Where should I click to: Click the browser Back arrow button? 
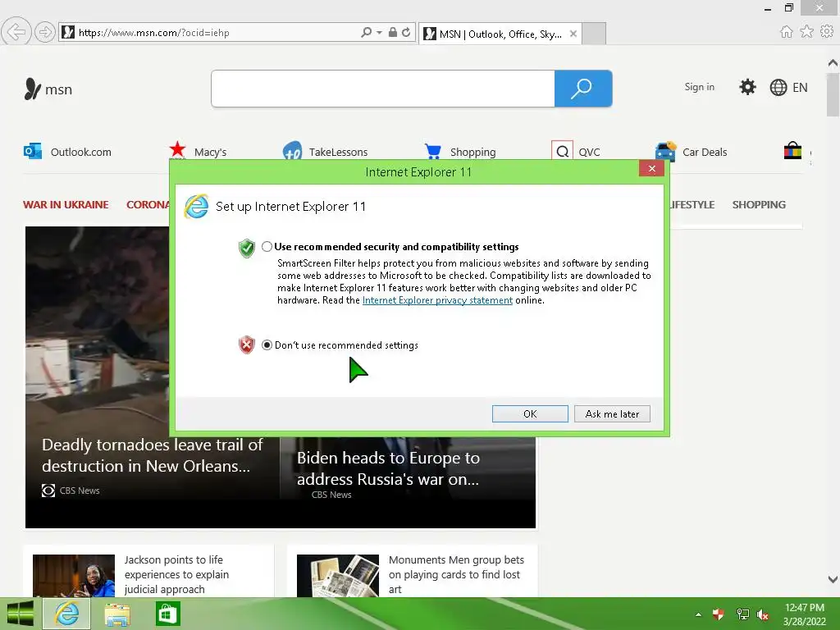[16, 32]
